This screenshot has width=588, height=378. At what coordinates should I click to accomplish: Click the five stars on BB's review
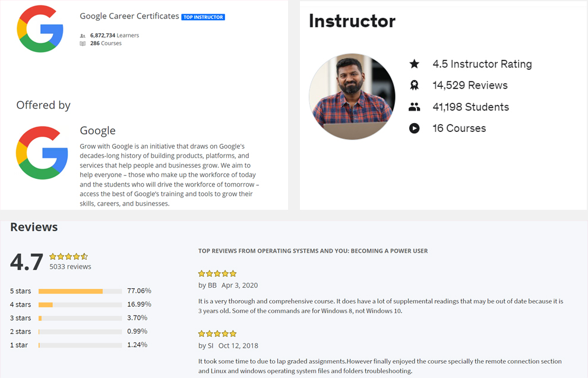[x=217, y=273]
